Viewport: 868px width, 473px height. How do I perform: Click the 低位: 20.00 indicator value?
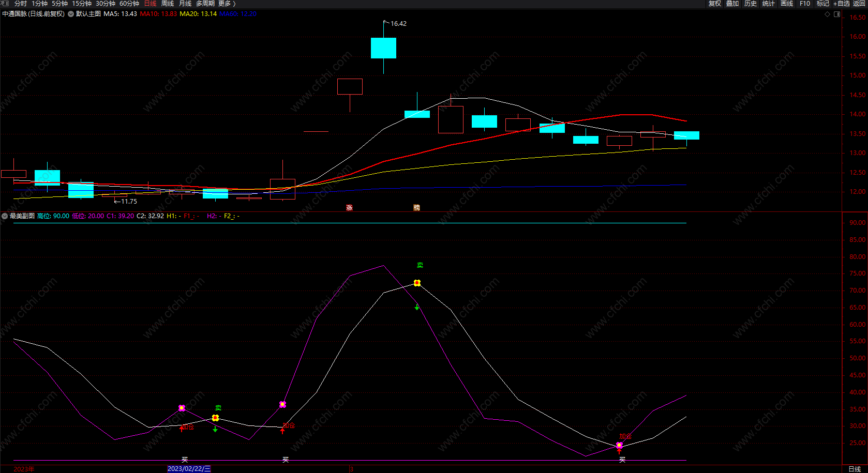click(88, 216)
